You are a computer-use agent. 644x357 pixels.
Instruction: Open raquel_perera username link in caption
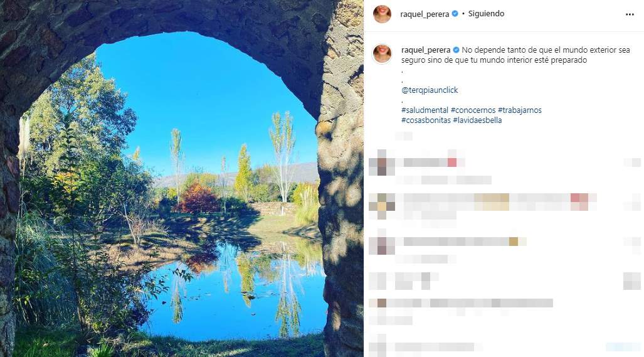pos(426,50)
